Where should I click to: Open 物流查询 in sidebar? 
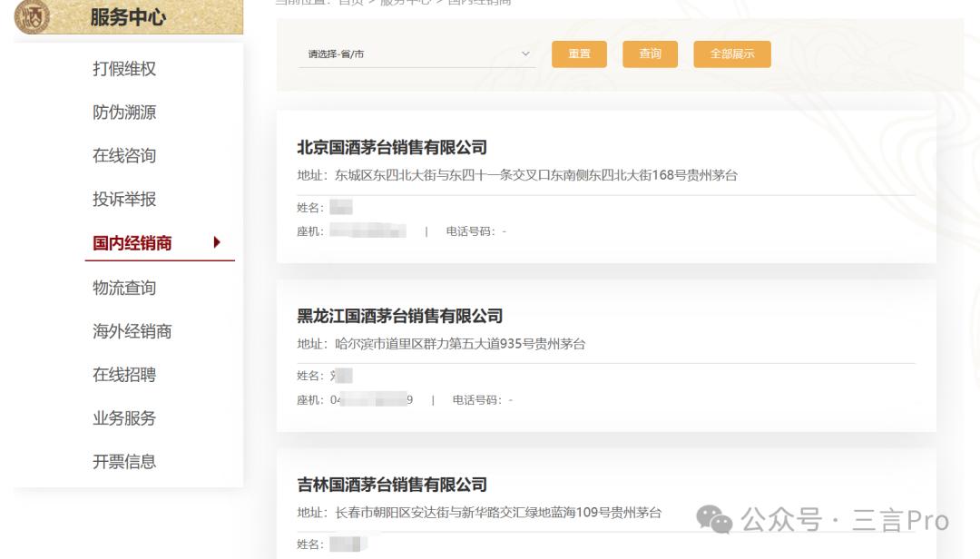click(x=124, y=288)
